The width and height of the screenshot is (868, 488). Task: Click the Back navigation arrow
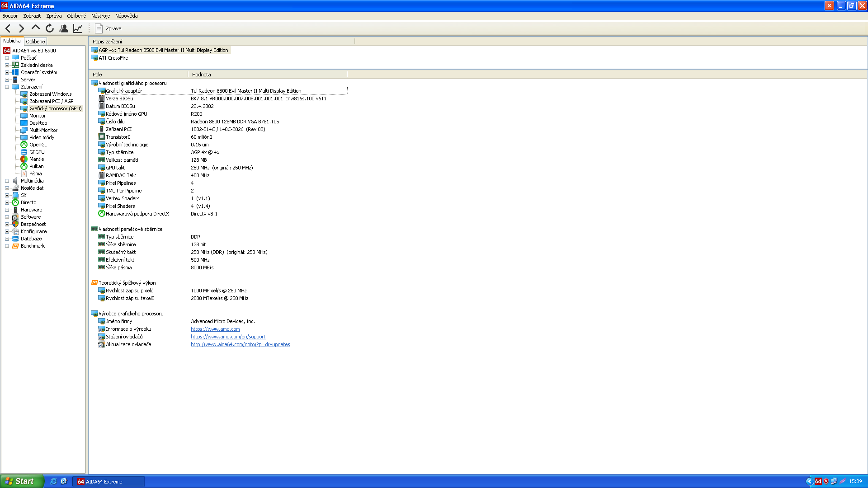pos(8,28)
